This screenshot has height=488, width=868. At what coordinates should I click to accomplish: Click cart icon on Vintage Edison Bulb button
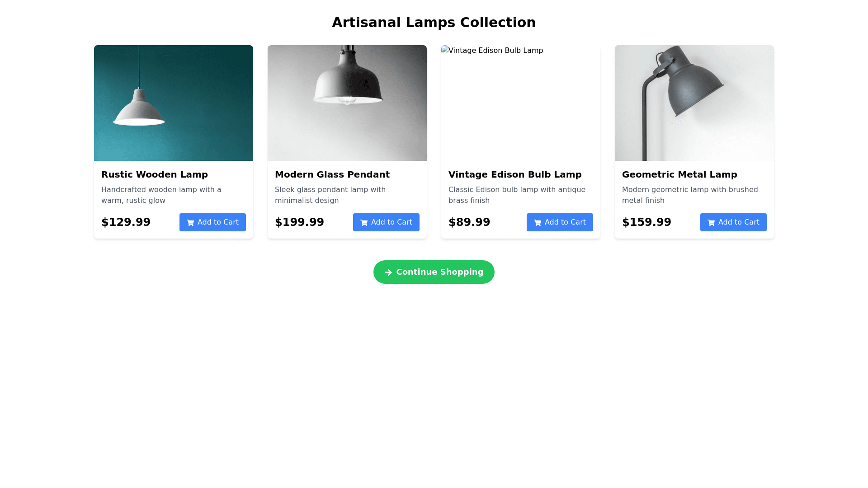pos(538,223)
